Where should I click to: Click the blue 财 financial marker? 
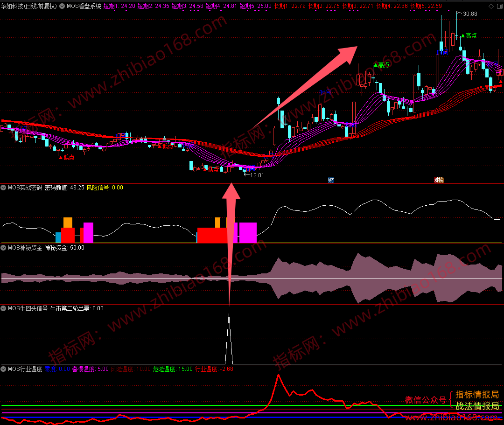tap(331, 180)
